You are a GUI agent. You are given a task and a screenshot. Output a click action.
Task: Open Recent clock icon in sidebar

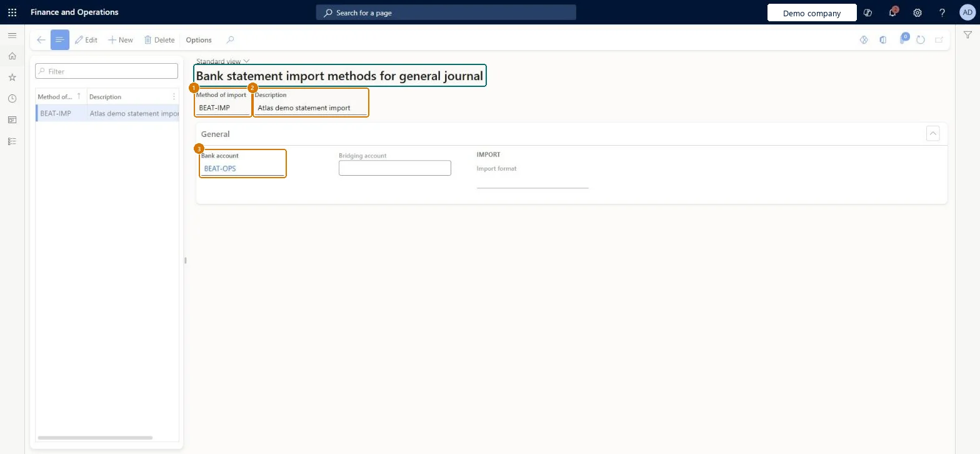coord(12,99)
